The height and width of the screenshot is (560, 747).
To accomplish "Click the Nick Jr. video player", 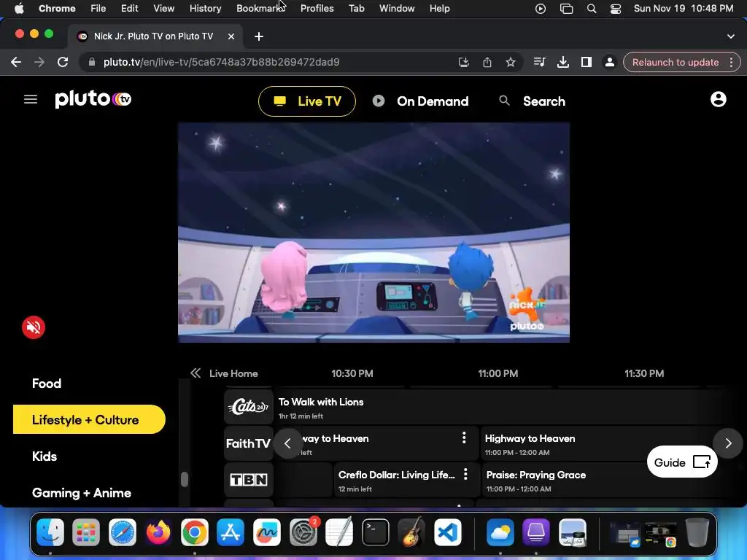I will pyautogui.click(x=373, y=233).
